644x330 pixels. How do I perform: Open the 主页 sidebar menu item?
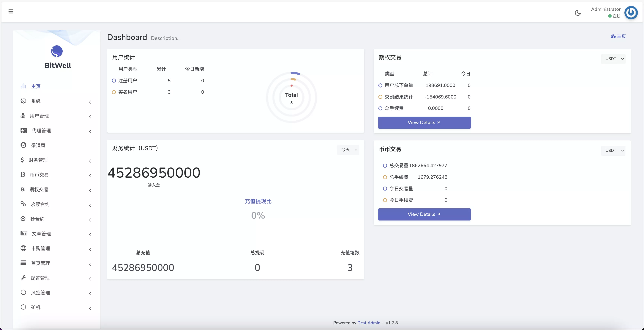point(36,86)
